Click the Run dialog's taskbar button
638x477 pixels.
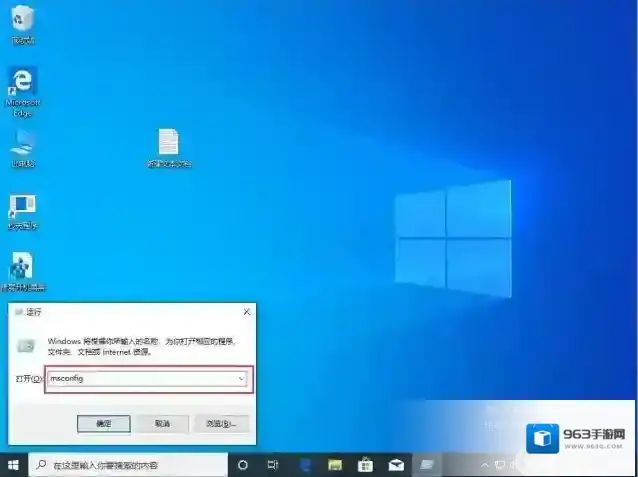coord(426,465)
